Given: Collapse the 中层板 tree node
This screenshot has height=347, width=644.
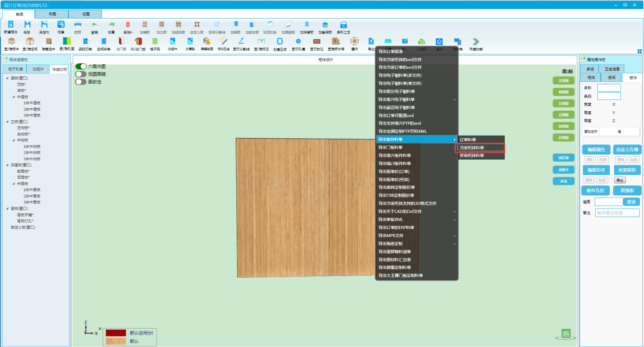Looking at the screenshot, I should (x=14, y=97).
